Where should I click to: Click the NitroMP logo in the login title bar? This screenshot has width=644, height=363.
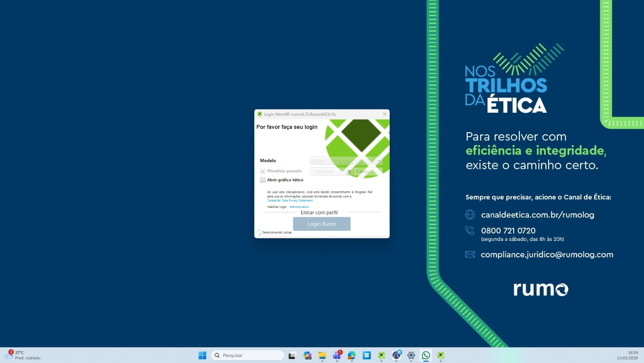[x=260, y=114]
